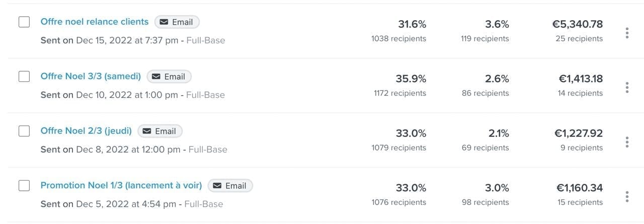Open Promotion Noel 1/3 (lancement à voir)
Image resolution: width=644 pixels, height=224 pixels.
121,185
